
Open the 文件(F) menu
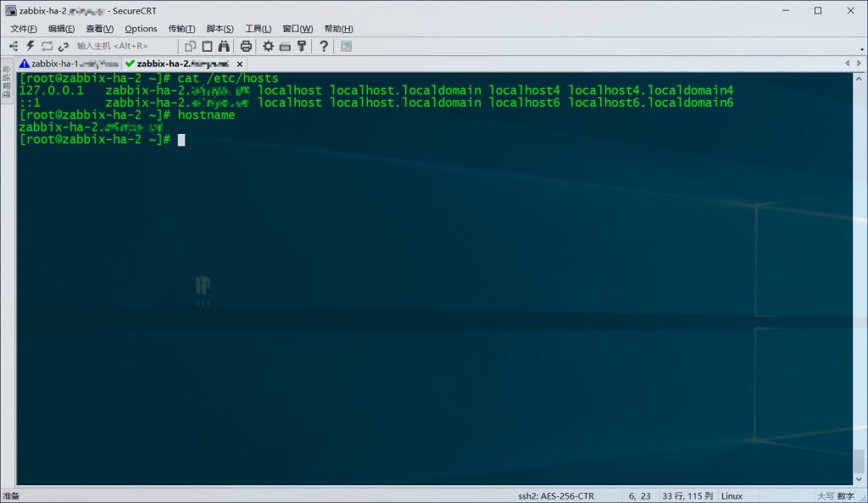(x=23, y=29)
